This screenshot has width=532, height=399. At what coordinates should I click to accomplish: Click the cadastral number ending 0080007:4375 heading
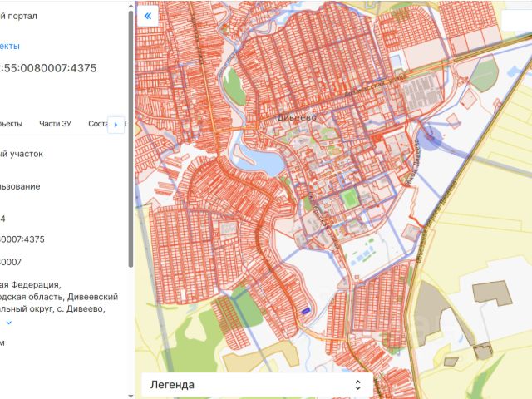[48, 68]
